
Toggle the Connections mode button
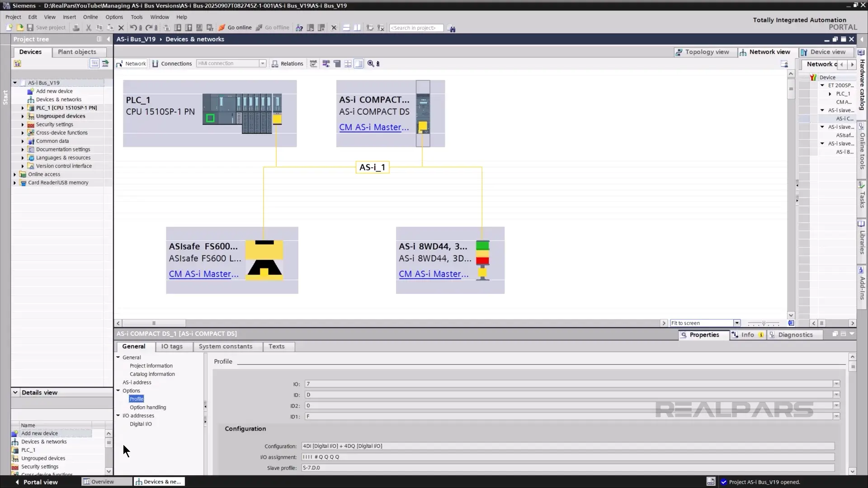click(x=172, y=64)
